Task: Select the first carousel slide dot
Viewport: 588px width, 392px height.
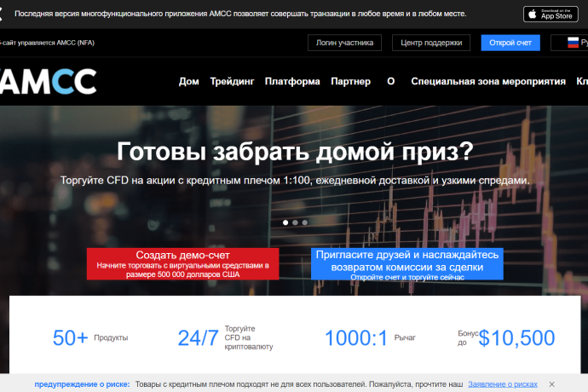Action: tap(285, 222)
